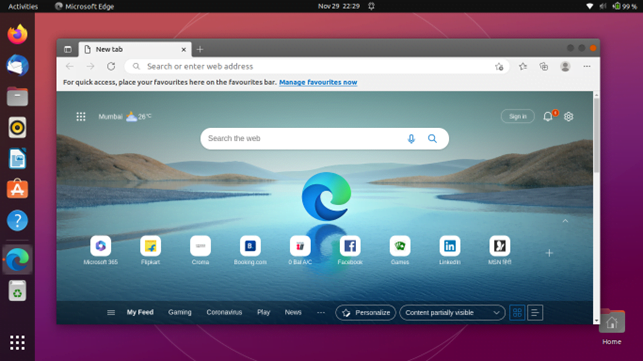Click the Personalize button
This screenshot has width=643, height=361.
366,313
